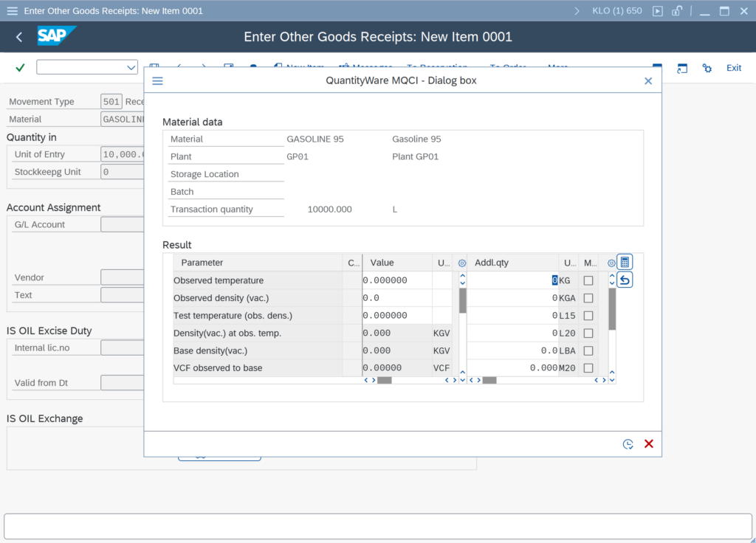Viewport: 756px width, 543px height.
Task: Click the Observed density (vac.) value field
Action: coord(397,298)
